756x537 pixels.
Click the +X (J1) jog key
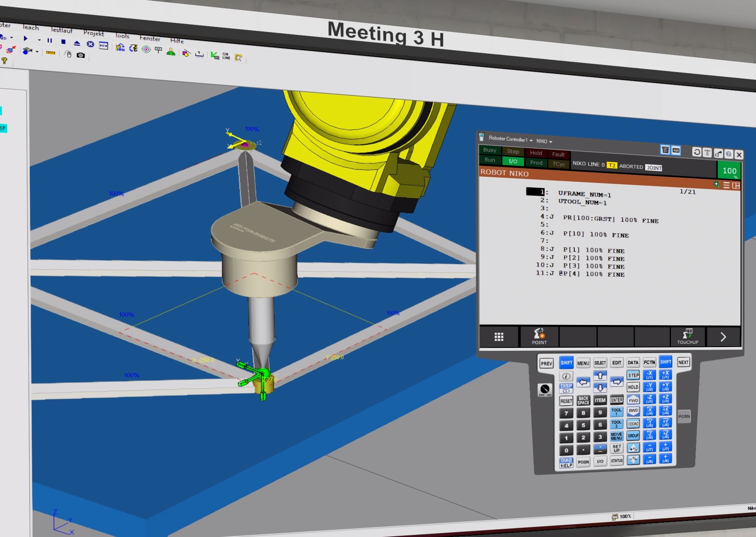coord(666,375)
